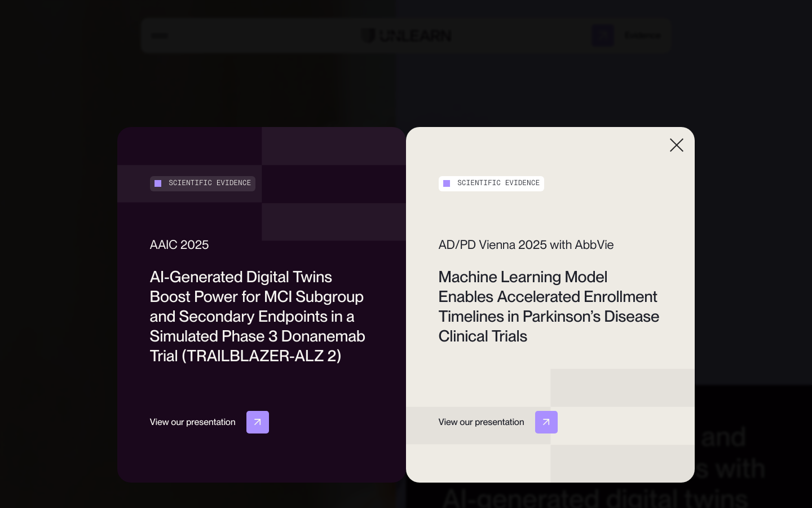The width and height of the screenshot is (812, 508).
Task: Open the Evidence item in top navigation
Action: point(642,36)
